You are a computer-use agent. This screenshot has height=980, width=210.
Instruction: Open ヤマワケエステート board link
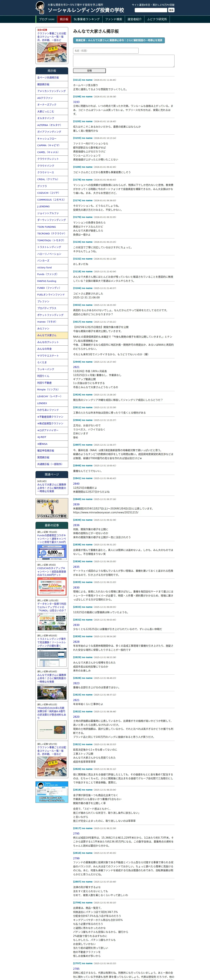52,356
